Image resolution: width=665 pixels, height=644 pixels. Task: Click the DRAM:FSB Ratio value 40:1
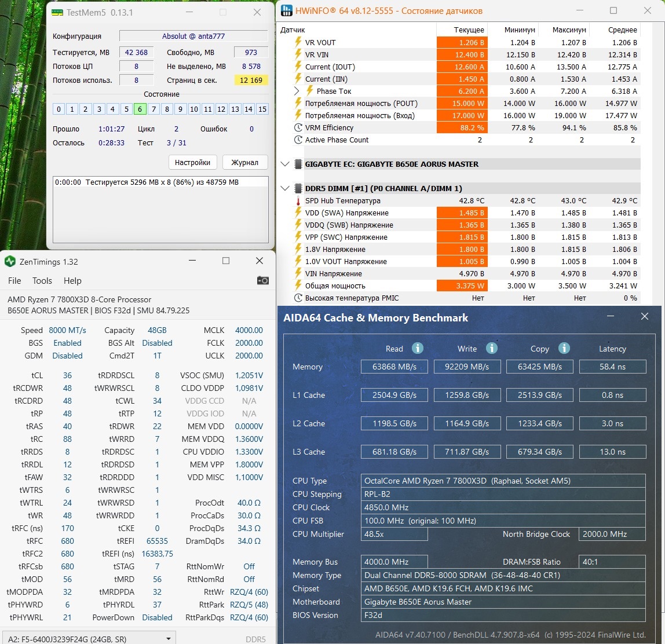coord(612,562)
